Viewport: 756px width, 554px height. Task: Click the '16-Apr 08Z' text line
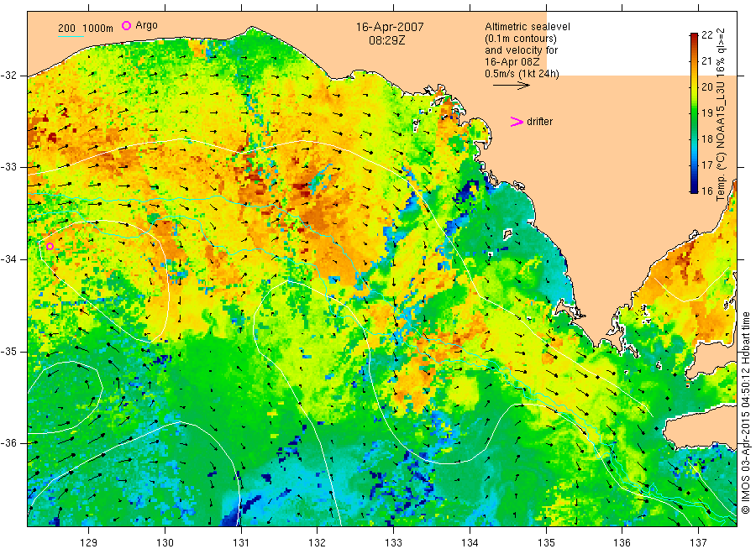512,62
